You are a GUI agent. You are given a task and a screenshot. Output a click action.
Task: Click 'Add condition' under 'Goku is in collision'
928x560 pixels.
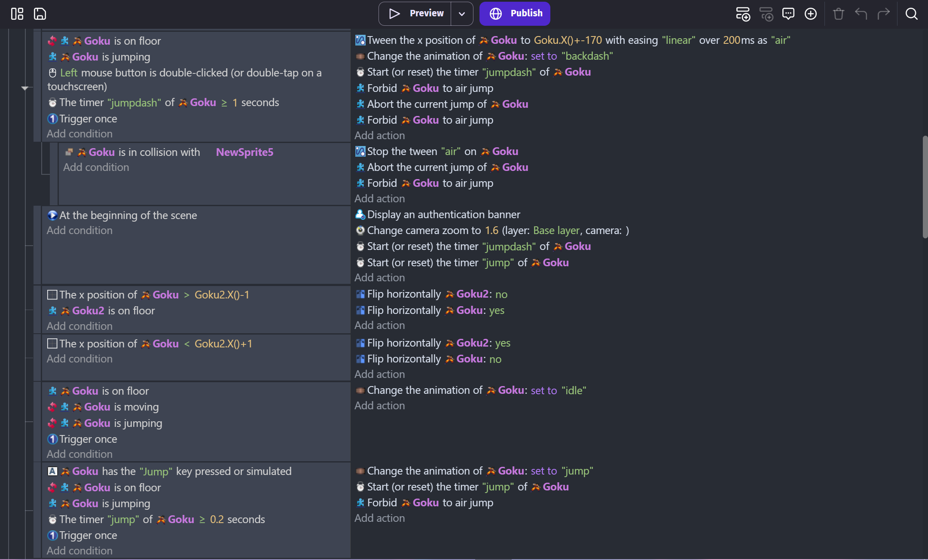96,167
